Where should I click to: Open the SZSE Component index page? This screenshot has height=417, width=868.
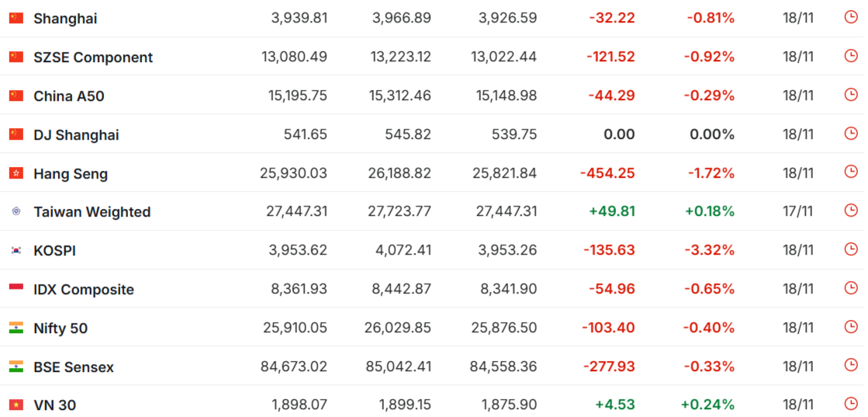point(93,57)
